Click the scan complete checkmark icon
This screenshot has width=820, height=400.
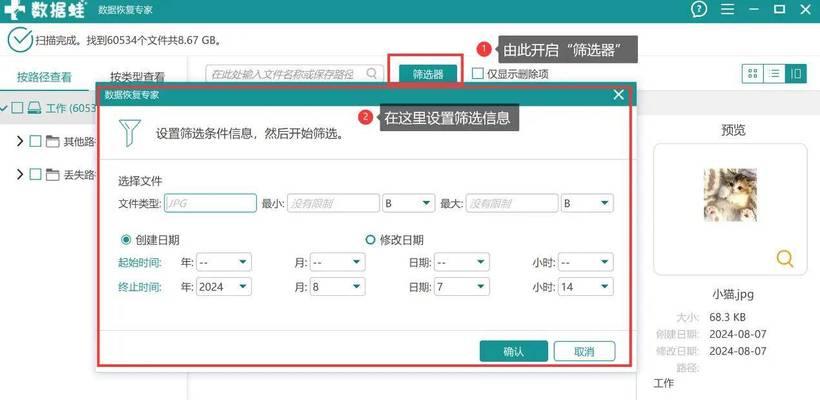point(20,39)
